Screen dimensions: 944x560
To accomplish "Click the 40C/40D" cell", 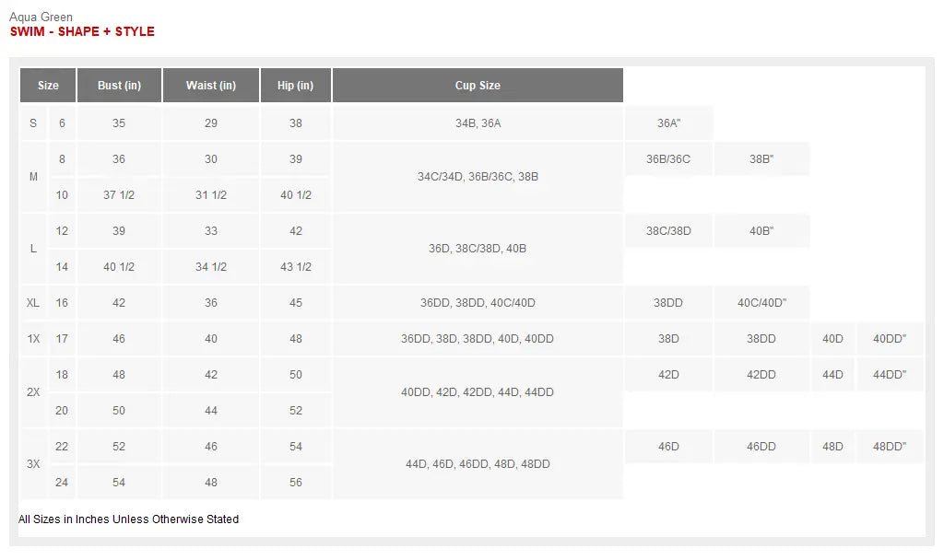I will pyautogui.click(x=761, y=303).
